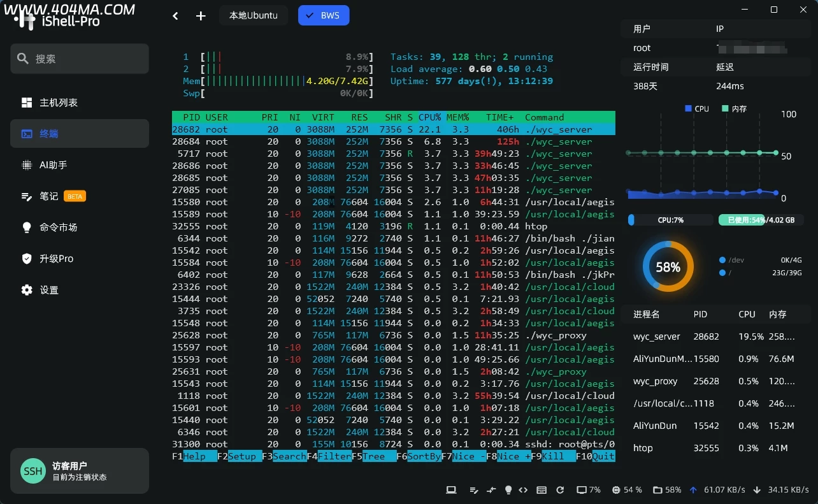
Task: Click the CPU% column header in htop
Action: tap(429, 117)
